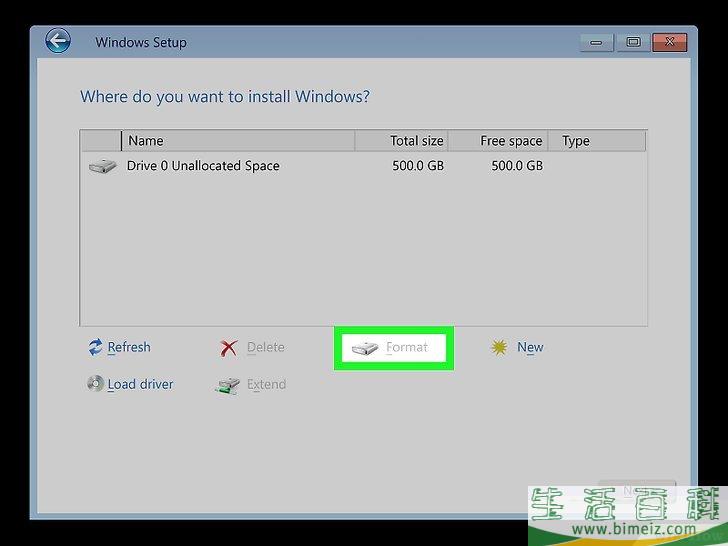Screen dimensions: 728x546
Task: Click the yellow star New icon
Action: 498,347
